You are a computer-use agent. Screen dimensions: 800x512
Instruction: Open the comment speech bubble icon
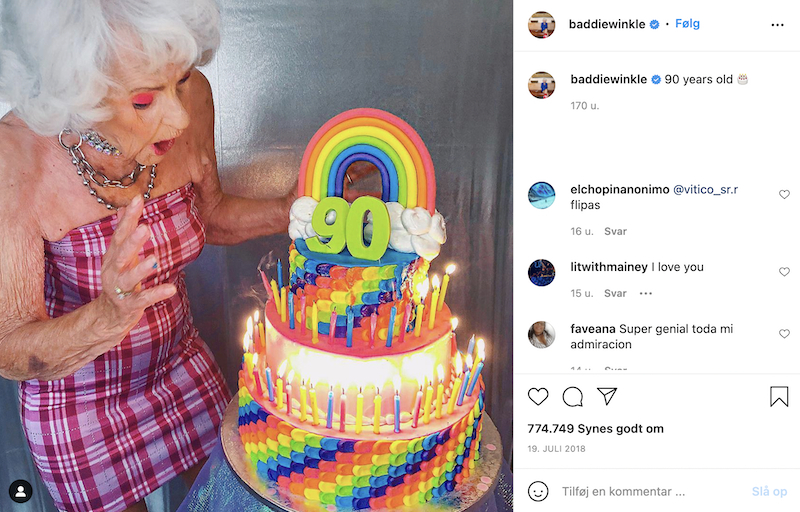click(x=572, y=396)
